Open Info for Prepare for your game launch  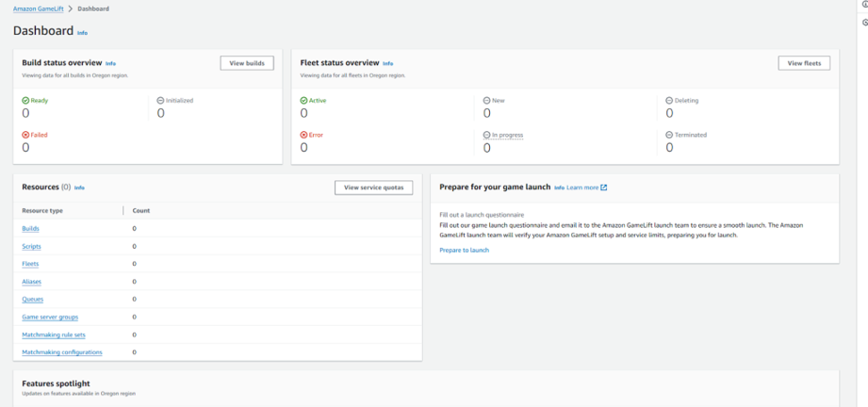pyautogui.click(x=559, y=187)
